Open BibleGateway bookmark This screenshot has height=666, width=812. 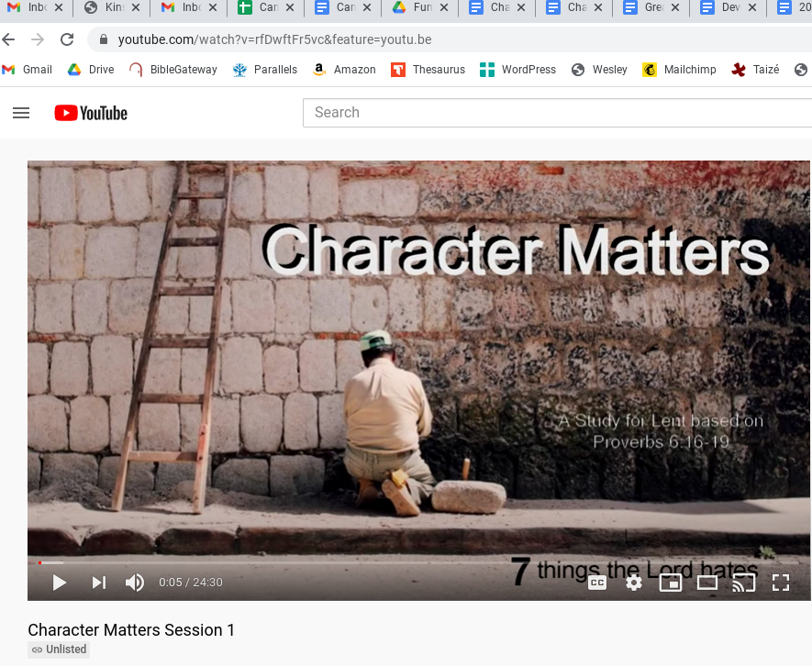pyautogui.click(x=173, y=70)
